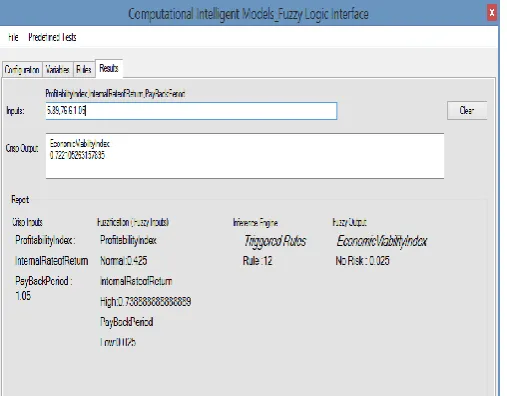Click the PayBackPeriod 1.05 crisp input
The height and width of the screenshot is (396, 507).
pyautogui.click(x=44, y=288)
